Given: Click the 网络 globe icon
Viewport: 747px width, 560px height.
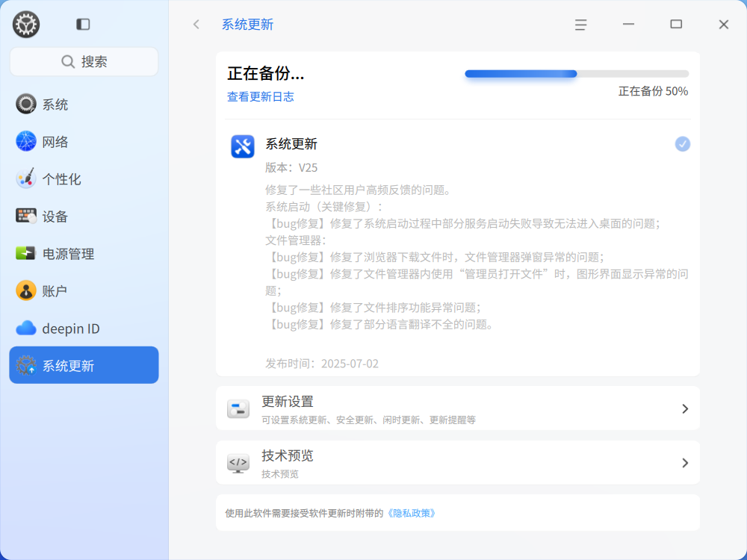Looking at the screenshot, I should (25, 141).
